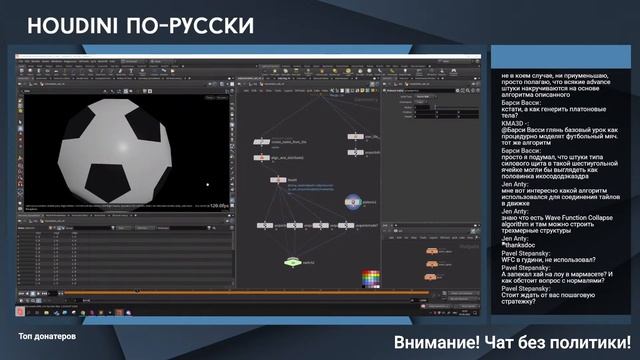The height and width of the screenshot is (360, 640).
Task: Click the orange timeline frame bar
Action: point(246,292)
